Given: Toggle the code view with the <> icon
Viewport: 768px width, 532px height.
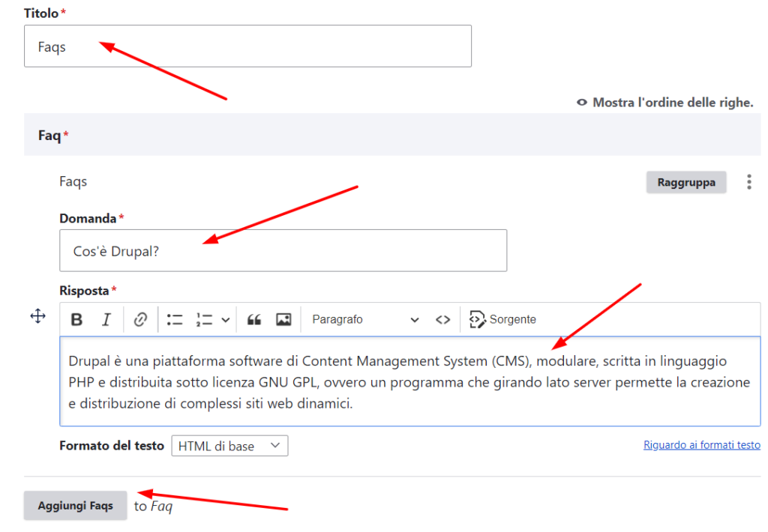Looking at the screenshot, I should pyautogui.click(x=442, y=319).
